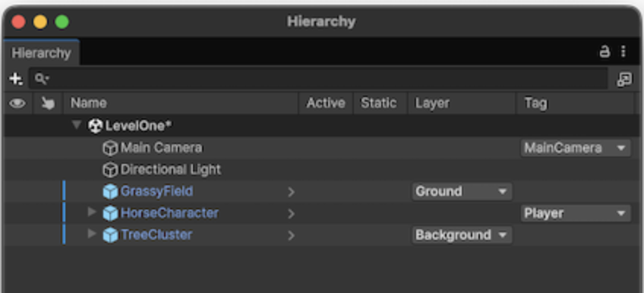Click the Unity scene icon of LevelOne
The width and height of the screenshot is (644, 293).
point(95,125)
